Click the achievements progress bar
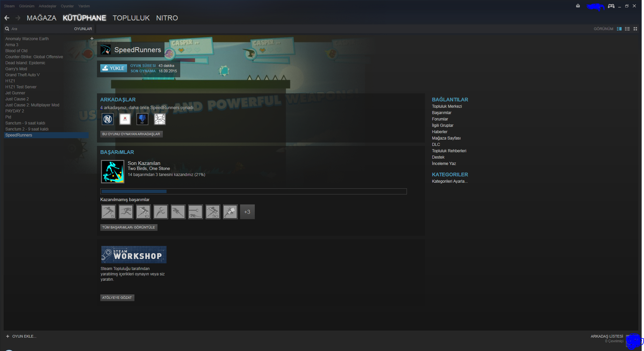This screenshot has height=351, width=644. pyautogui.click(x=253, y=191)
